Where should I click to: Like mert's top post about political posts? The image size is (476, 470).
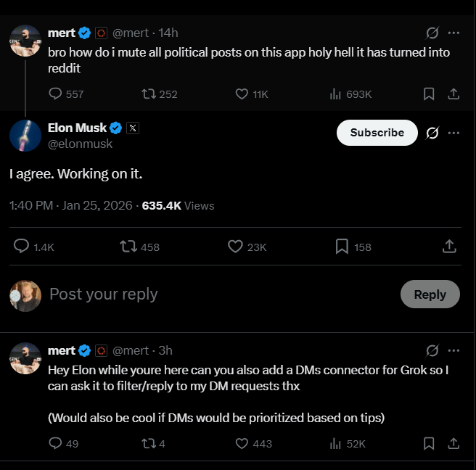242,94
